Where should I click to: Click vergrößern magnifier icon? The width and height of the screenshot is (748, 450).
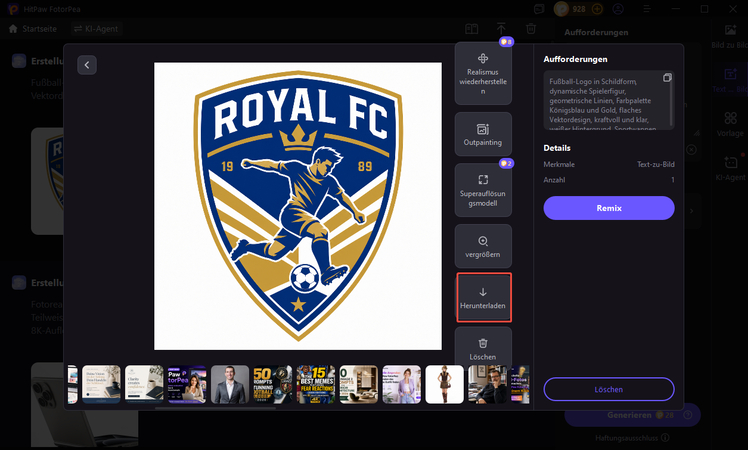point(483,241)
